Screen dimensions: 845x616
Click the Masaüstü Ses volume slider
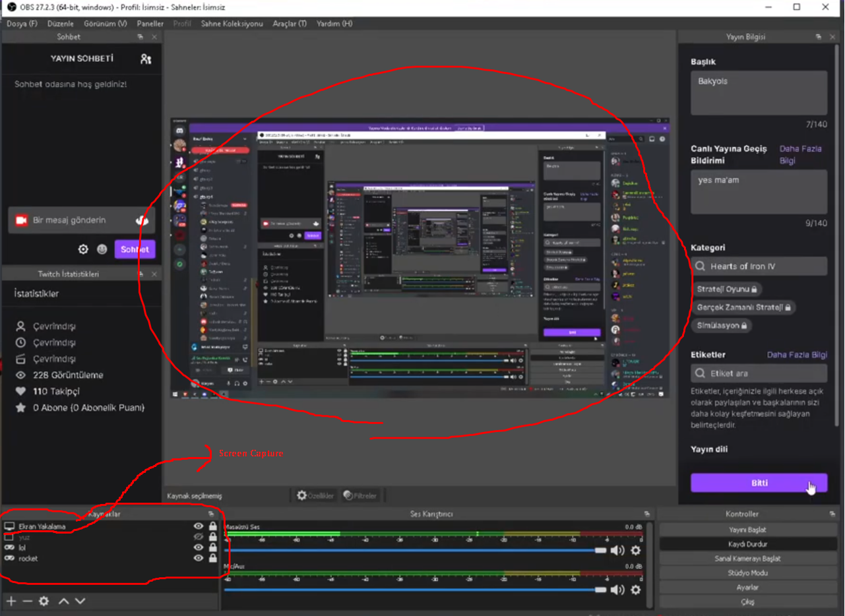click(x=416, y=550)
